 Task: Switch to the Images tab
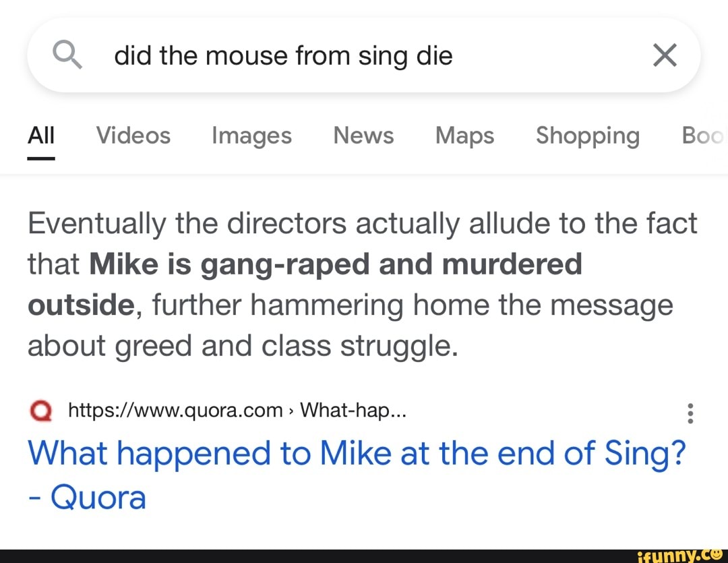coord(251,136)
